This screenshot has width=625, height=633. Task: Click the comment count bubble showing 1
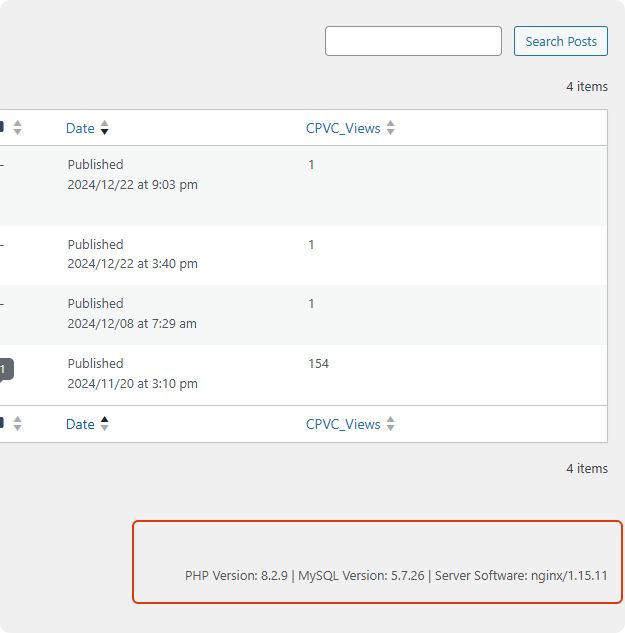coord(4,369)
